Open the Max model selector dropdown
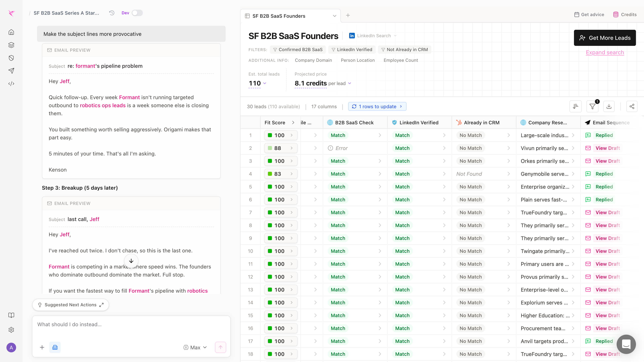Viewport: 644px width, 362px height. (x=195, y=348)
